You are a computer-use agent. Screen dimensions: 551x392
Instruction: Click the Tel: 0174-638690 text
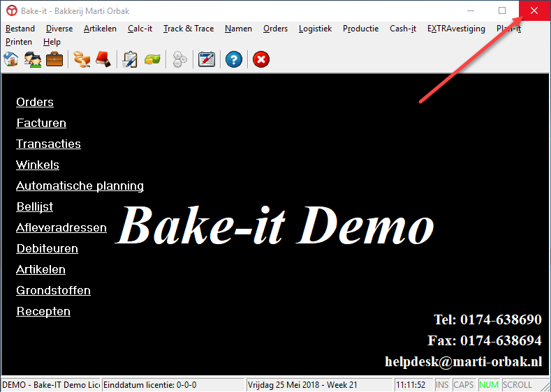[487, 319]
